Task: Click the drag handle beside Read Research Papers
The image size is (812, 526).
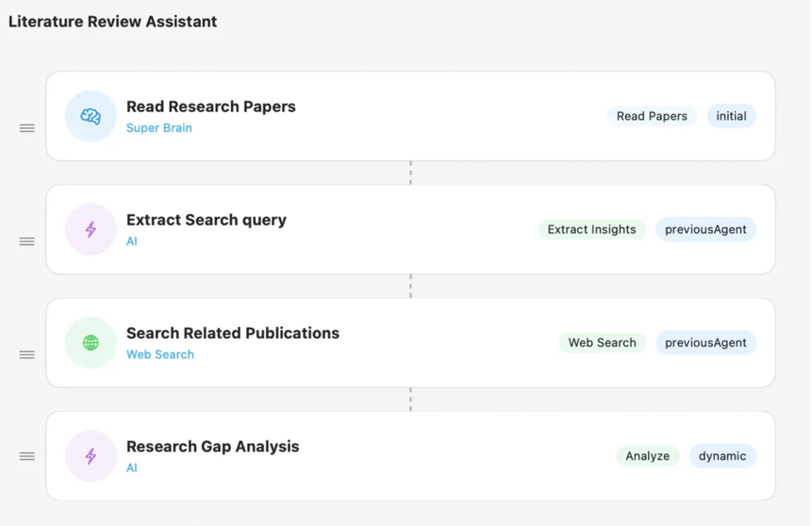Action: point(26,128)
